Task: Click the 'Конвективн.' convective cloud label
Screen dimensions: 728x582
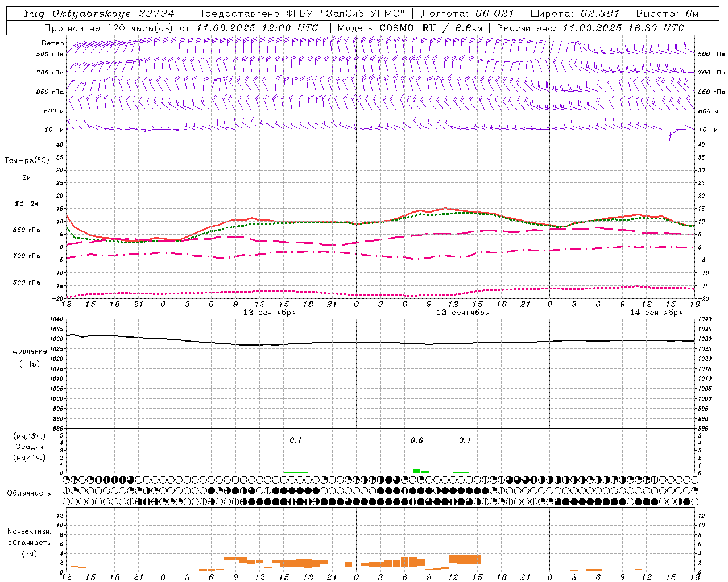Action: [29, 531]
